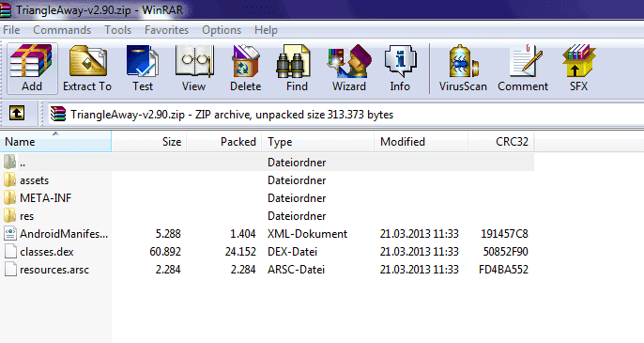Viewport: 644px width, 343px height.
Task: Click the Delete toolbar icon
Action: [x=246, y=69]
